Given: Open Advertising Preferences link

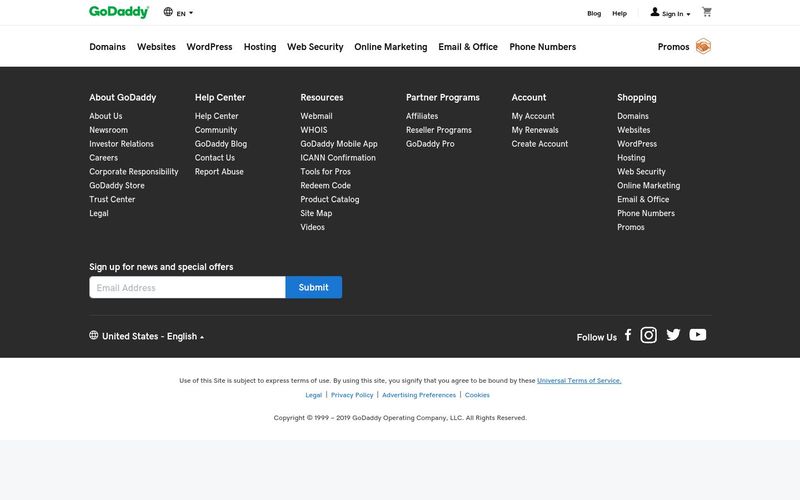Looking at the screenshot, I should (419, 395).
